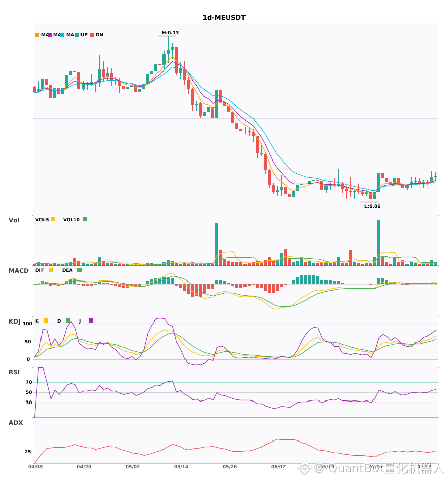
Task: Click the 06/07 date label
Action: tap(278, 467)
